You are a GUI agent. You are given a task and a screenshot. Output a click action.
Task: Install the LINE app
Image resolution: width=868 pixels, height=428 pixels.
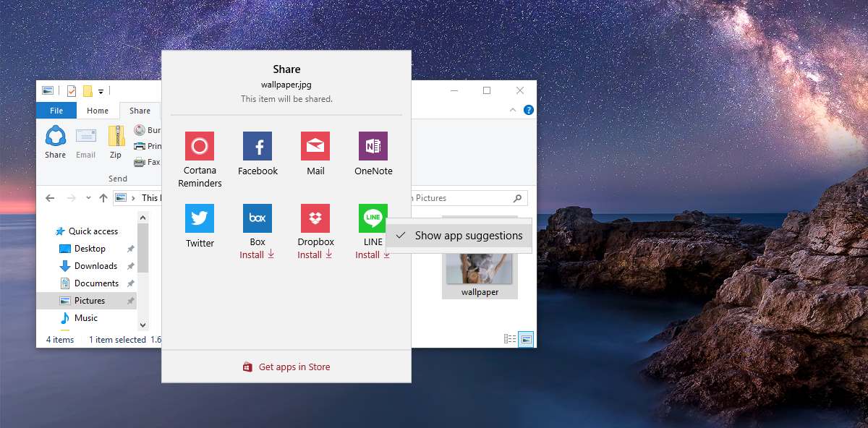coord(373,254)
